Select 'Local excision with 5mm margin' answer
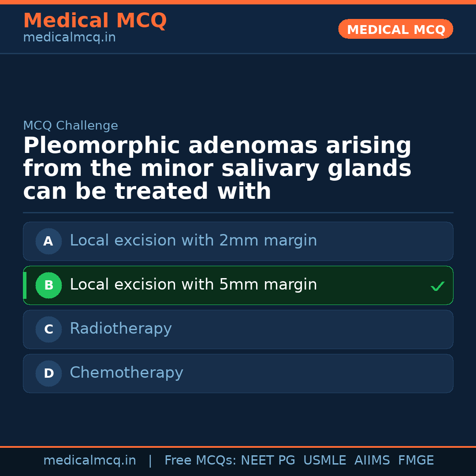Viewport: 476px width, 476px height. click(x=193, y=285)
